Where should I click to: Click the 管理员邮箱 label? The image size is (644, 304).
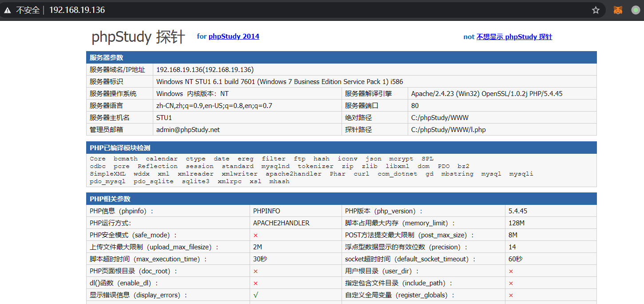tap(106, 130)
